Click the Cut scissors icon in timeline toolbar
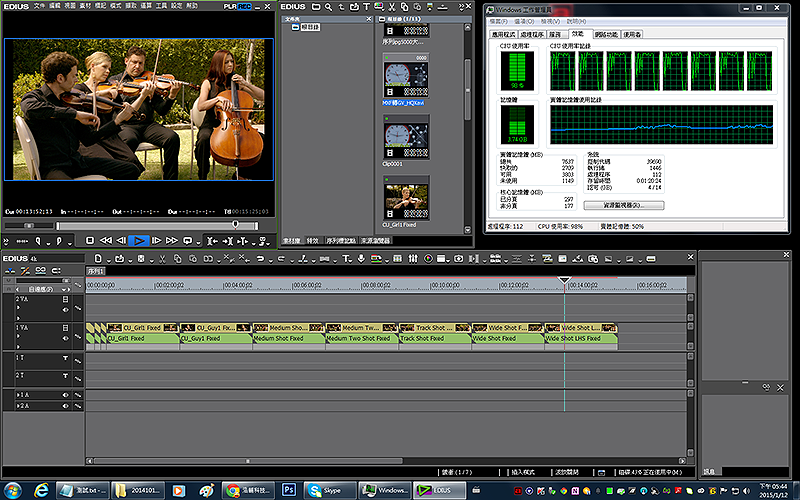The height and width of the screenshot is (500, 800). (162, 259)
